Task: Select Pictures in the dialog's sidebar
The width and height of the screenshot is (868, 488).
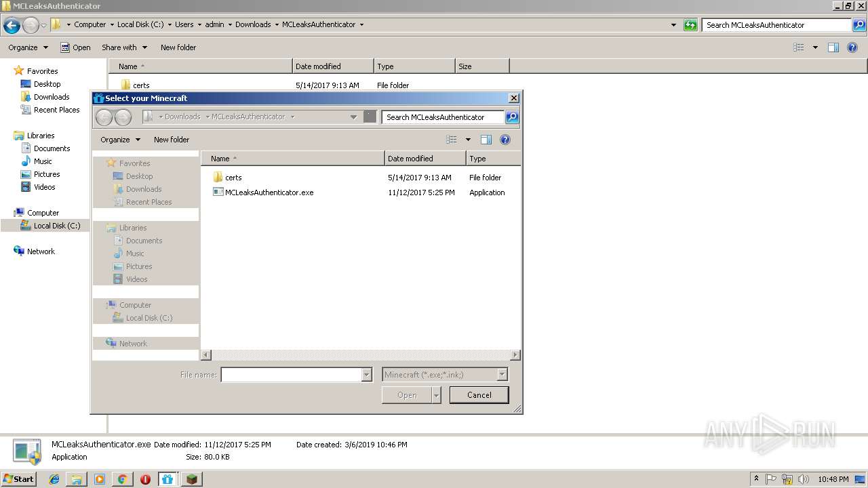Action: 138,266
